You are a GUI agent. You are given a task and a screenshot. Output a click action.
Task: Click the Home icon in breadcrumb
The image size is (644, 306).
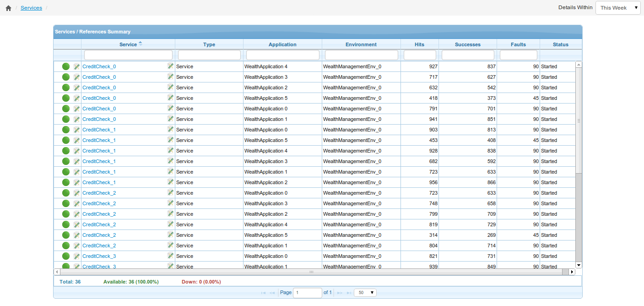8,8
